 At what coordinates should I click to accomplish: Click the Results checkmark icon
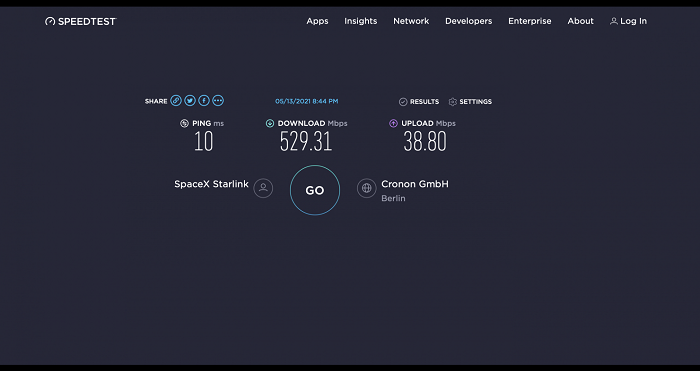(403, 102)
